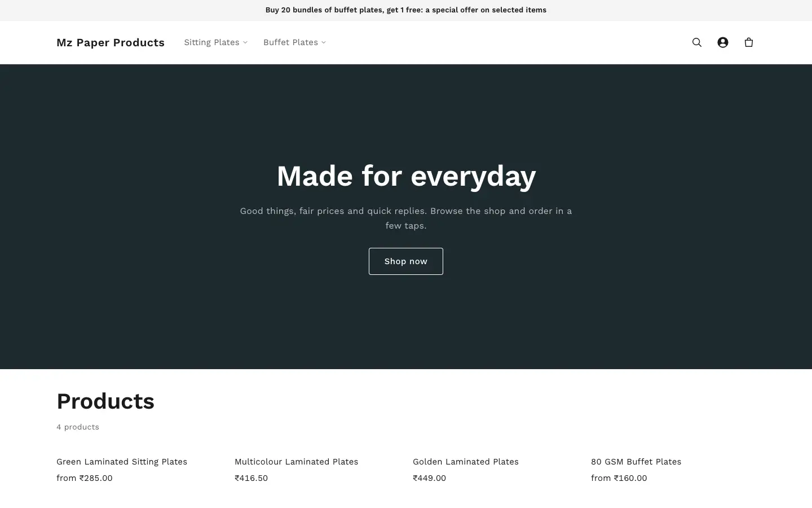Click the buffet plates offer announcement bar

[406, 10]
